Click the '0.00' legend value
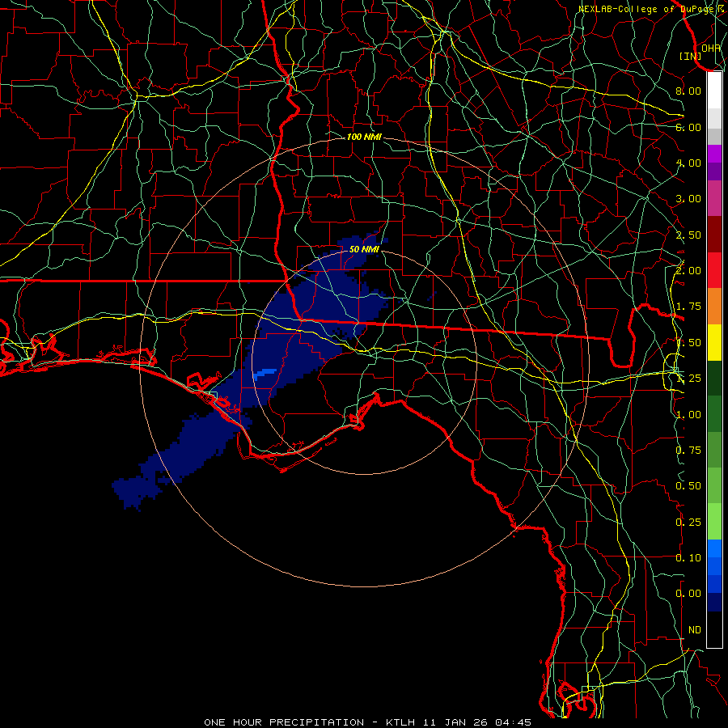The height and width of the screenshot is (728, 728). coord(688,594)
